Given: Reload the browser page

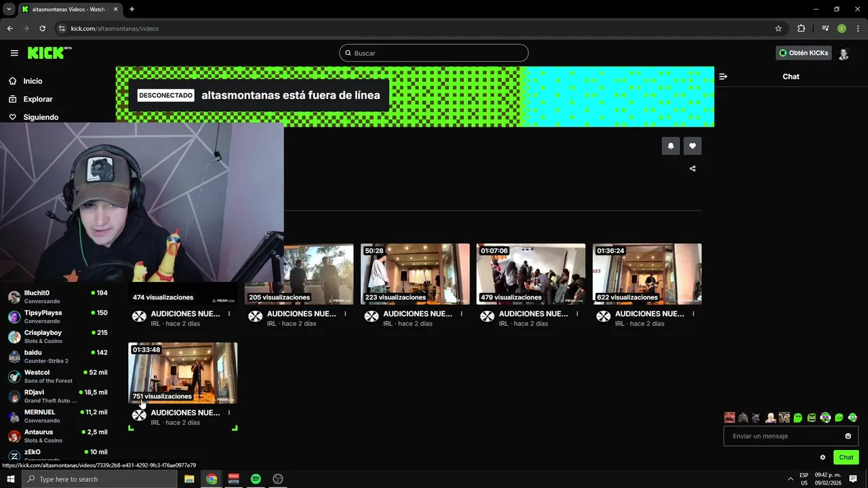Looking at the screenshot, I should [42, 28].
